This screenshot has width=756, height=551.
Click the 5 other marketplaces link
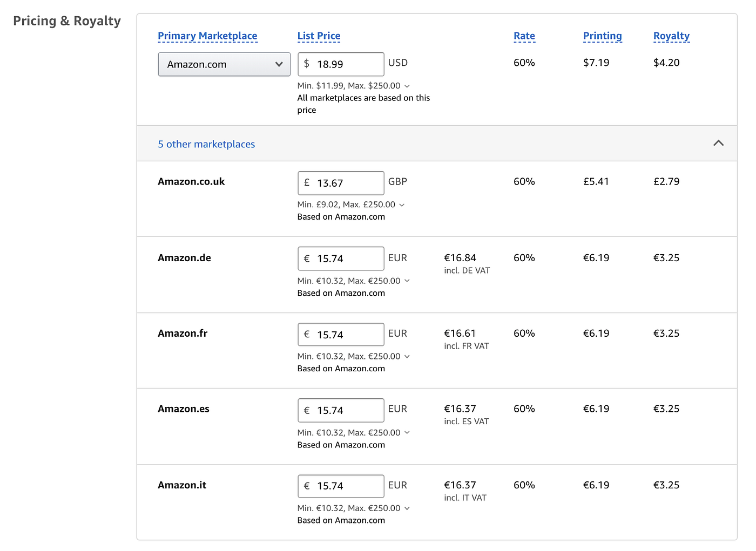click(206, 144)
